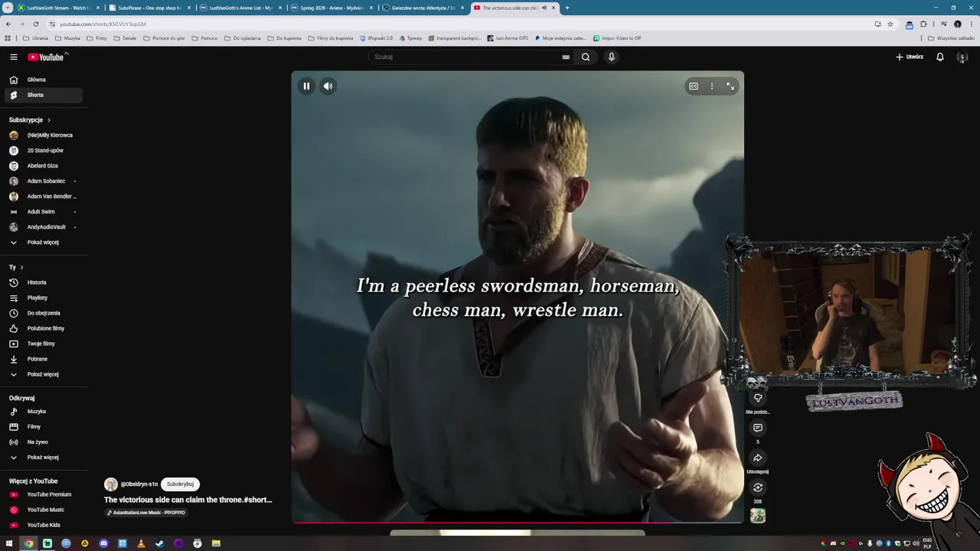
Task: Open AndyAudioVault channel subscription
Action: [x=43, y=227]
